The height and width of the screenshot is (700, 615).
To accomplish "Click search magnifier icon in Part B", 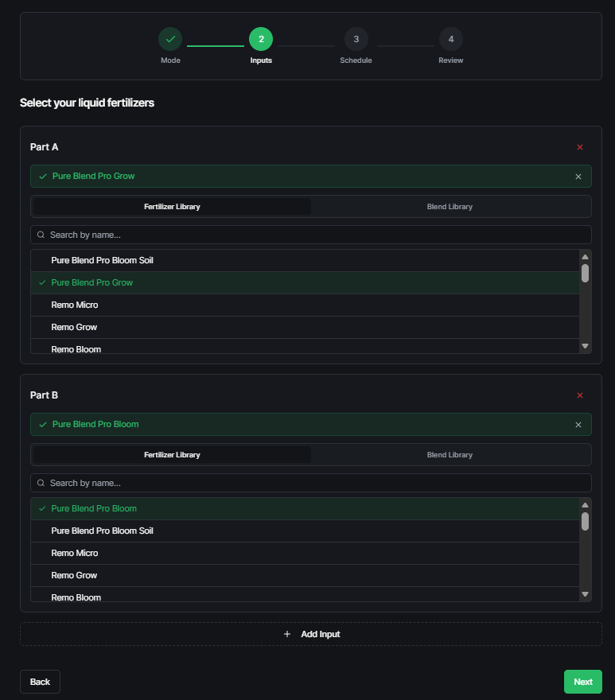I will (41, 483).
